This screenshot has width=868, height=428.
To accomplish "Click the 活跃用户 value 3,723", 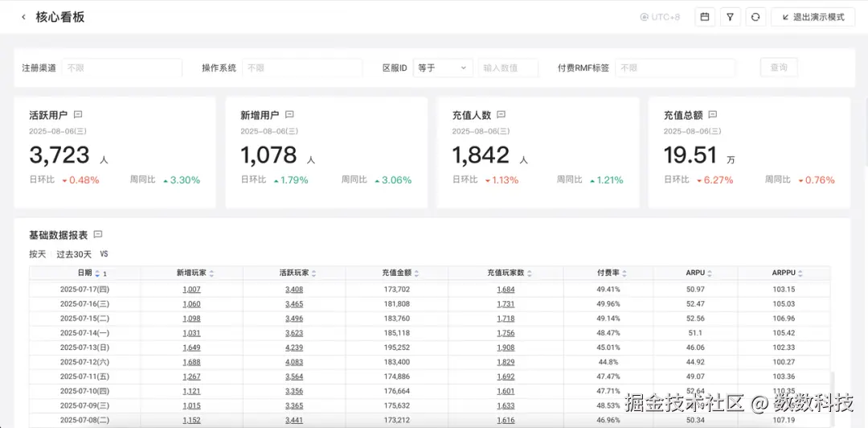I will (x=59, y=155).
